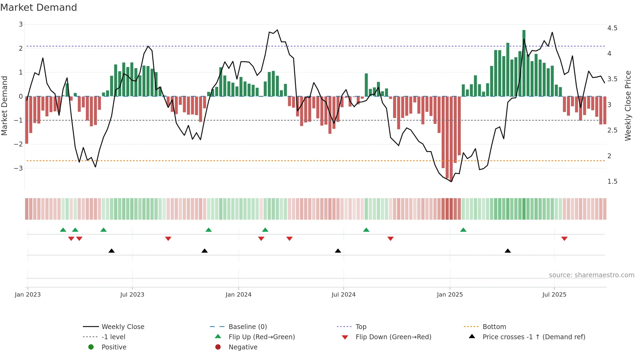
Task: Click the Jan 2024 x-axis label
Action: coord(239,294)
